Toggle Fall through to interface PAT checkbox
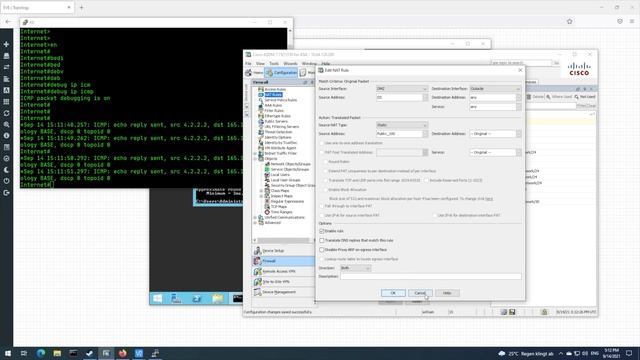Screen dimensions: 640x360 [x=322, y=206]
